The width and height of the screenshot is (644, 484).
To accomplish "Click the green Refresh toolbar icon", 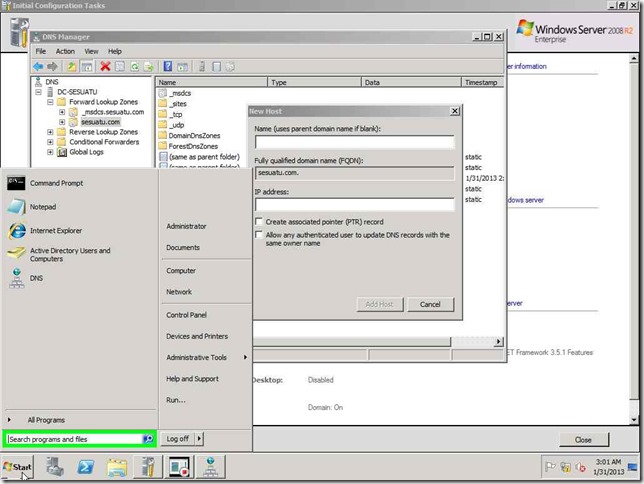I will (134, 67).
